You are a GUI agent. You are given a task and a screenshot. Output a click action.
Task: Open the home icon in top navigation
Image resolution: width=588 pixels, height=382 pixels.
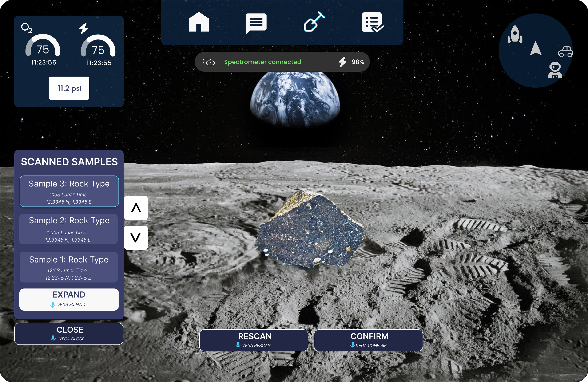(199, 22)
